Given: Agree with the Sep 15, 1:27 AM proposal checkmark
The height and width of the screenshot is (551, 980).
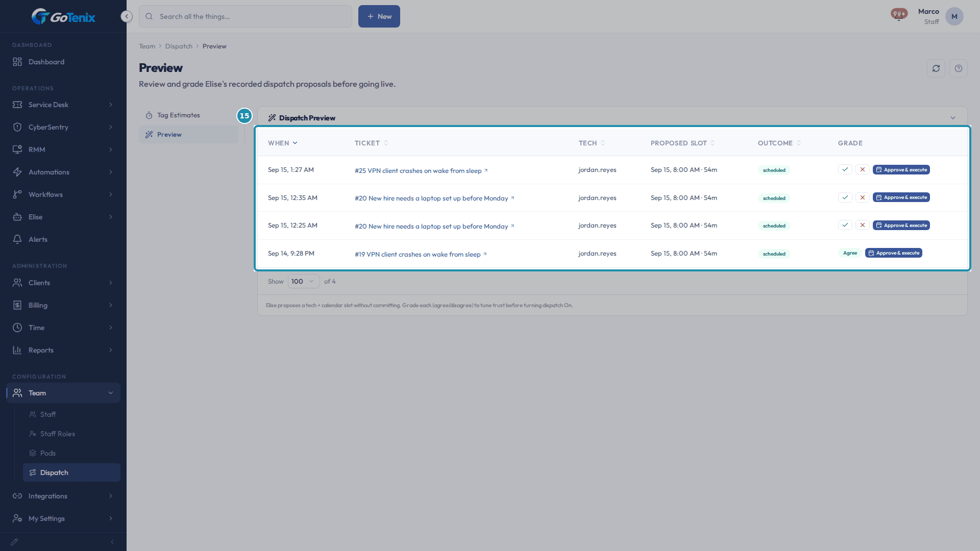Looking at the screenshot, I should pos(845,169).
